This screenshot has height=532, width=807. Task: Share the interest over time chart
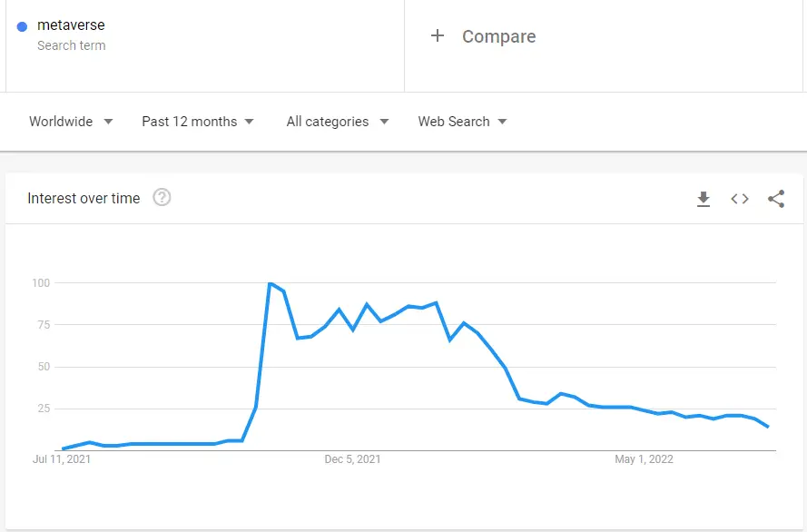[776, 199]
